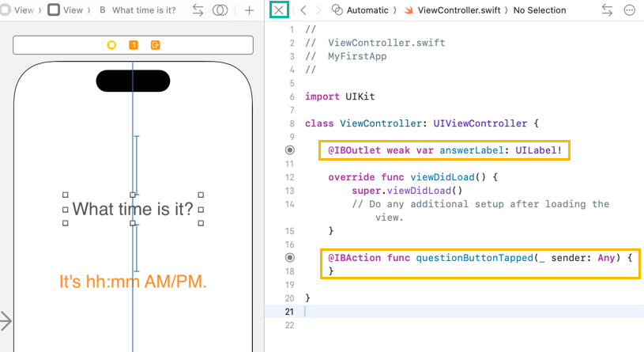Screen dimensions: 644x352
Task: Click the swap arrows icon in the code editor jump bar
Action: coord(607,10)
